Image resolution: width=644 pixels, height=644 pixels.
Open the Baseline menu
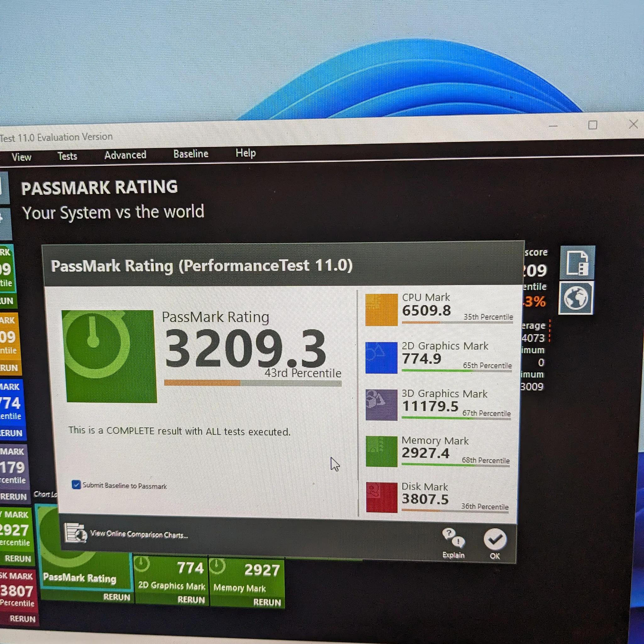(x=191, y=154)
